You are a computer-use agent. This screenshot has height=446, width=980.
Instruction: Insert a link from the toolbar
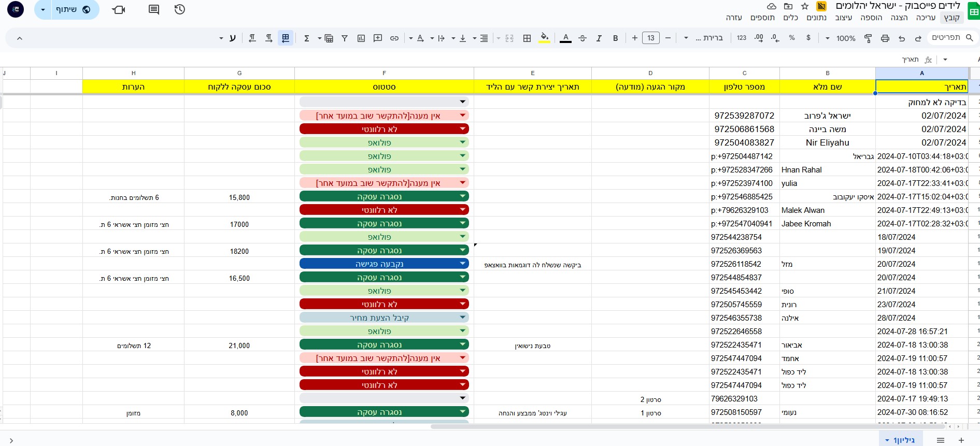click(x=394, y=38)
